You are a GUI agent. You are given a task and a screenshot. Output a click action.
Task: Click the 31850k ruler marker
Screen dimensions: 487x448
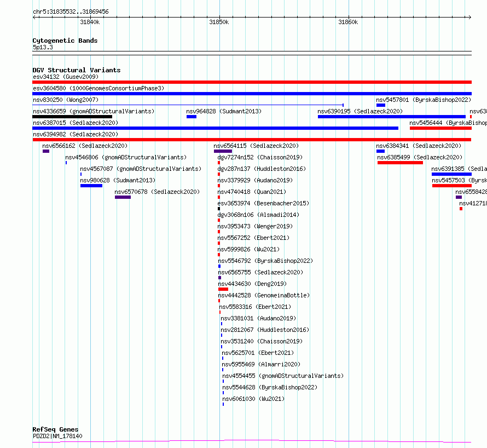click(219, 22)
